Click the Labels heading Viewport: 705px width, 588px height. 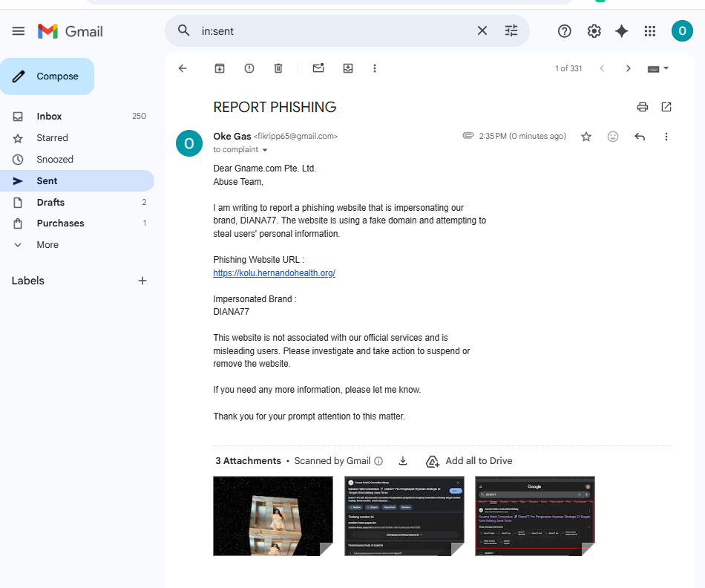(28, 281)
